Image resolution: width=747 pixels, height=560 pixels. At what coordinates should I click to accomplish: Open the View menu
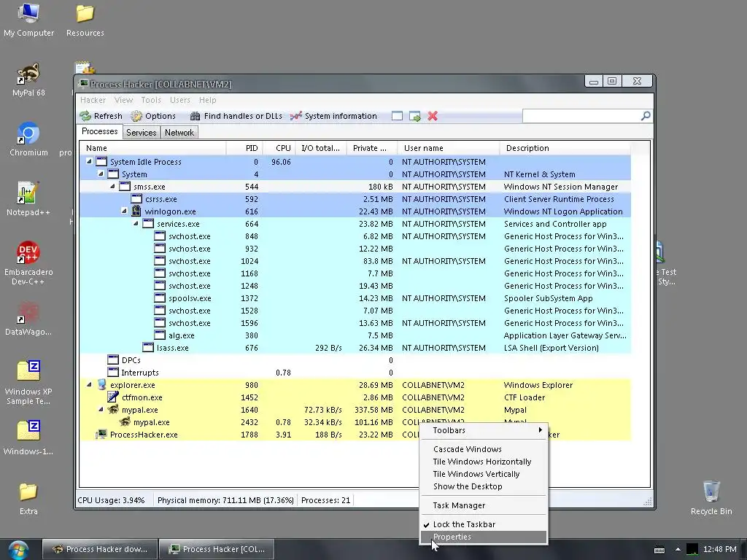(123, 100)
